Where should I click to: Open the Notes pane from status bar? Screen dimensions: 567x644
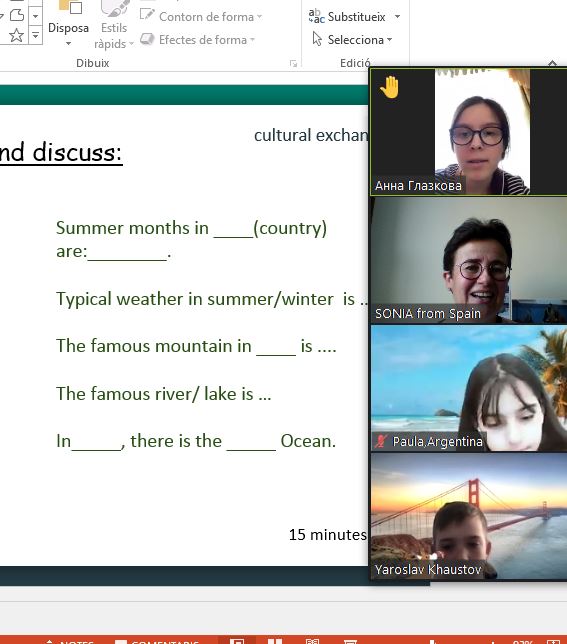(70, 641)
